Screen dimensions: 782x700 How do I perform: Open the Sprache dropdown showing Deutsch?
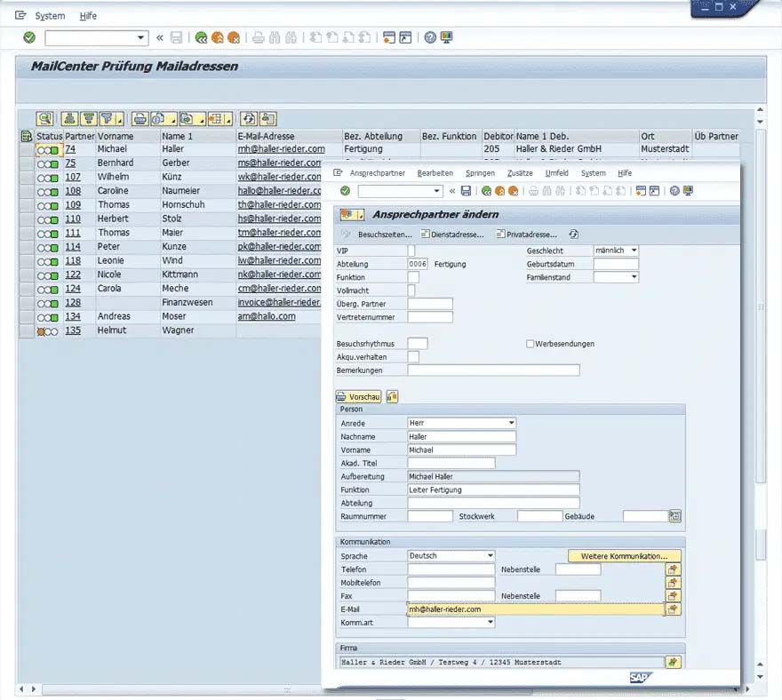tap(491, 555)
